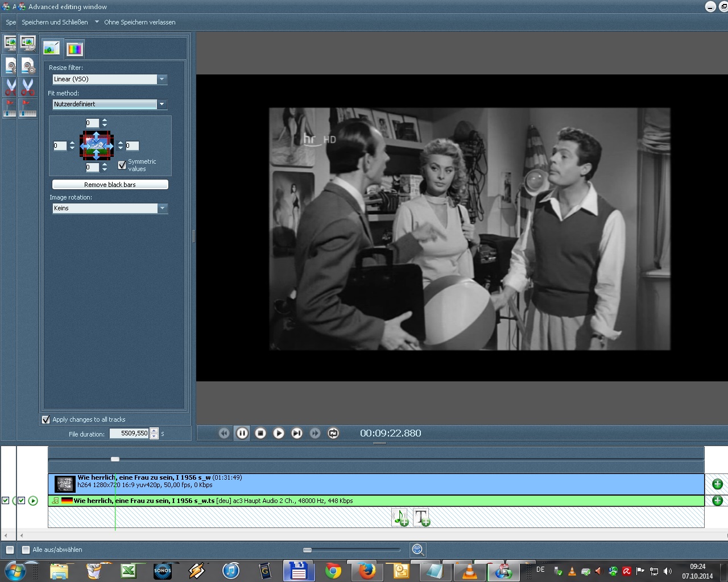
Task: Open the image resize settings tab
Action: click(52, 48)
